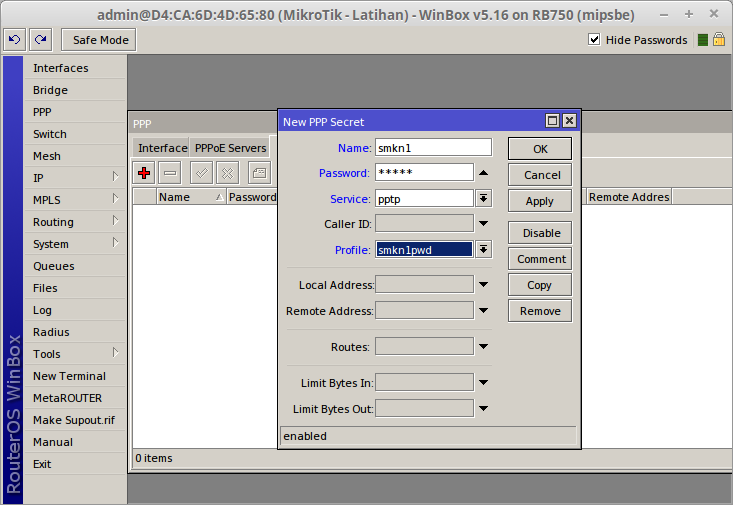This screenshot has width=733, height=505.
Task: Click the disabled Caller ID field
Action: pos(424,224)
